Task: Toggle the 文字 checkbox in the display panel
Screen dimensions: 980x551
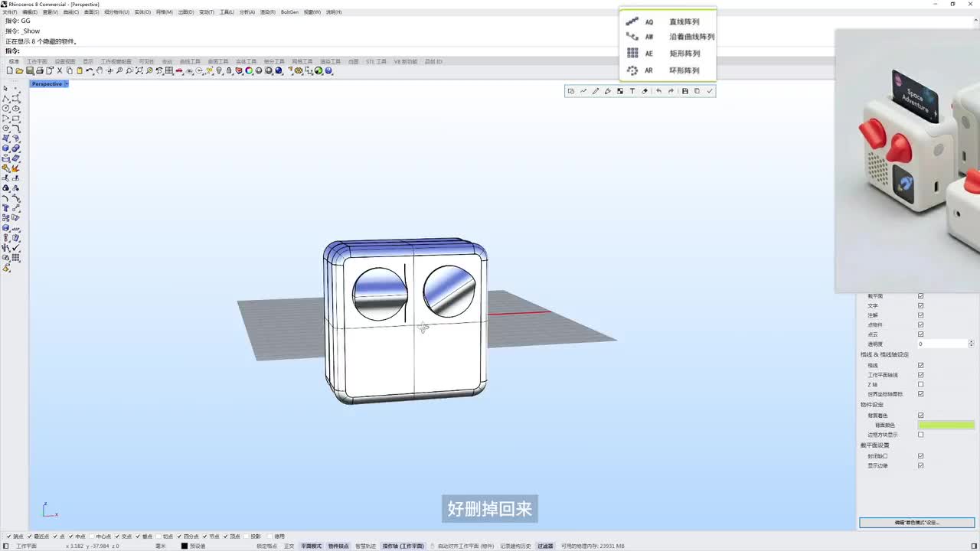Action: point(920,305)
